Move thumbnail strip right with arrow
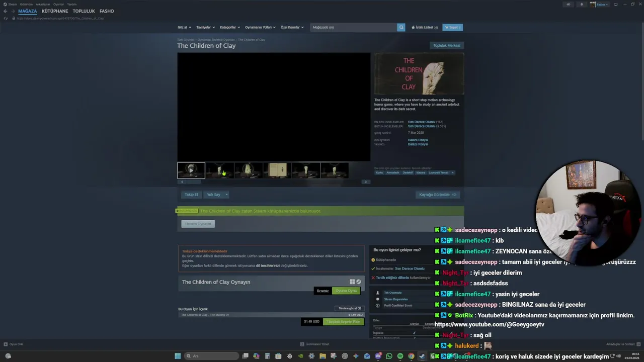 366,182
